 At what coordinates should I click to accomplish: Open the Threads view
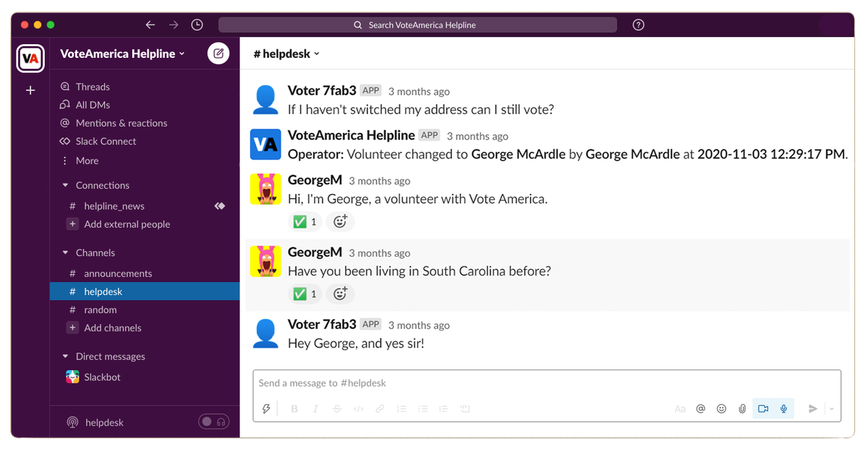pyautogui.click(x=93, y=86)
